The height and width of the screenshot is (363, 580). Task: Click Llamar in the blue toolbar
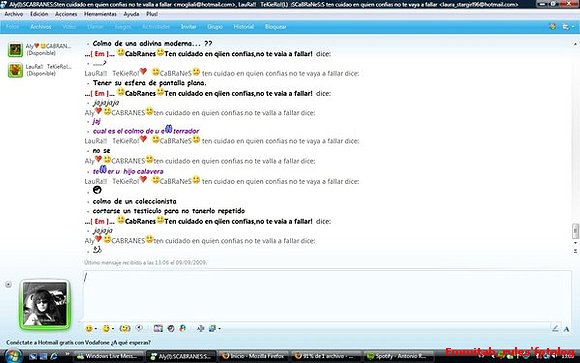(95, 27)
